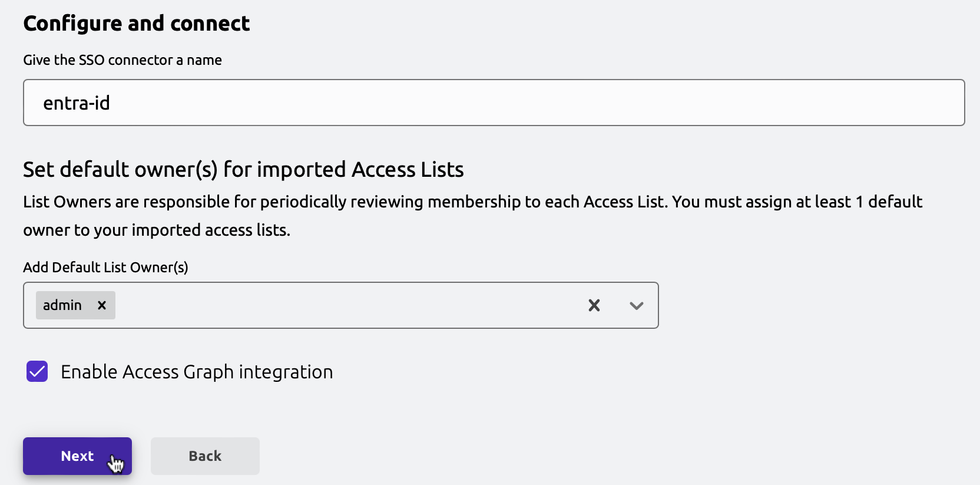Disable Access Graph integration checkbox
Image resolution: width=980 pixels, height=485 pixels.
(x=37, y=372)
